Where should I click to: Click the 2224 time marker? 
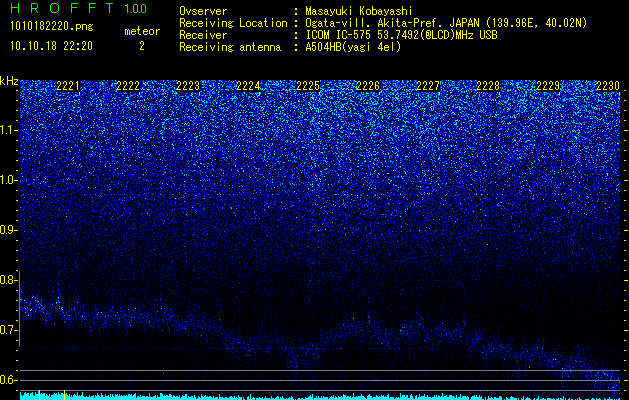tap(248, 86)
